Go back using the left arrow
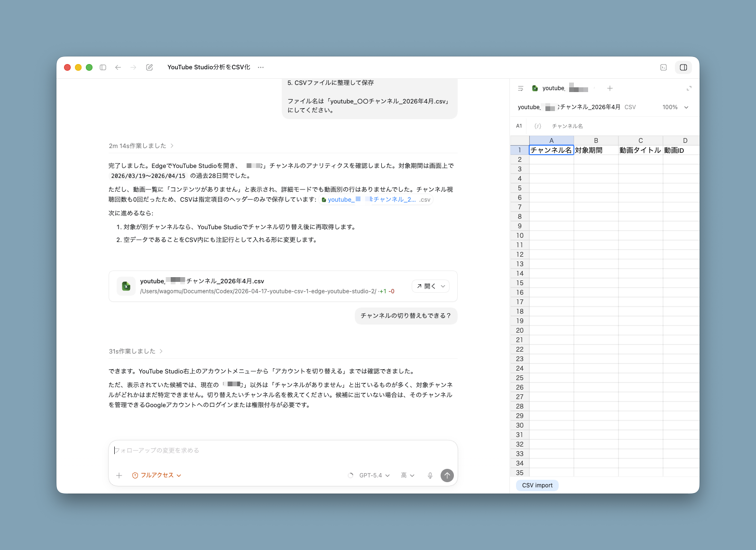 coord(118,67)
